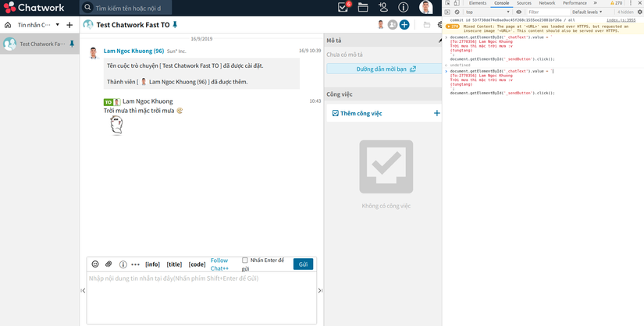This screenshot has height=326, width=644.
Task: Open the Chatwork logo home link
Action: (x=34, y=7)
